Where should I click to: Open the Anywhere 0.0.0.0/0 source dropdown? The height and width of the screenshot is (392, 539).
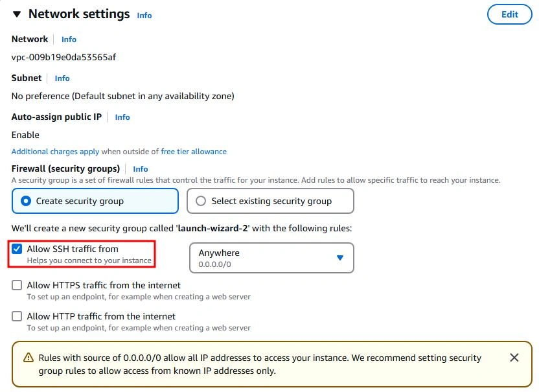click(x=271, y=258)
